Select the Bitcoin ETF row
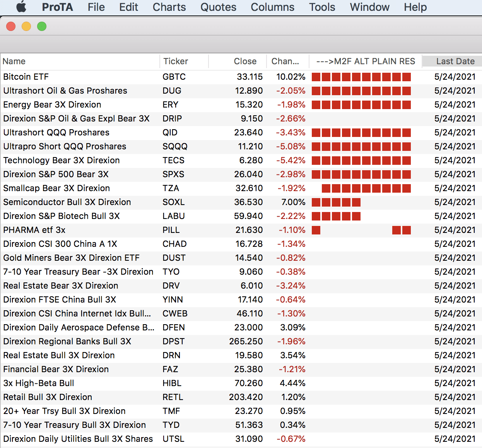 pyautogui.click(x=241, y=77)
